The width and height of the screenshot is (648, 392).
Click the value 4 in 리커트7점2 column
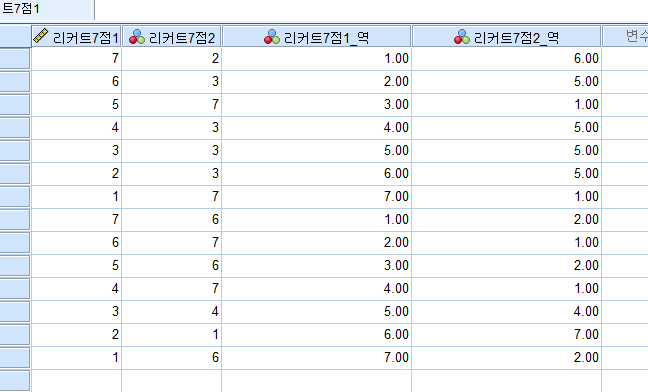point(172,311)
